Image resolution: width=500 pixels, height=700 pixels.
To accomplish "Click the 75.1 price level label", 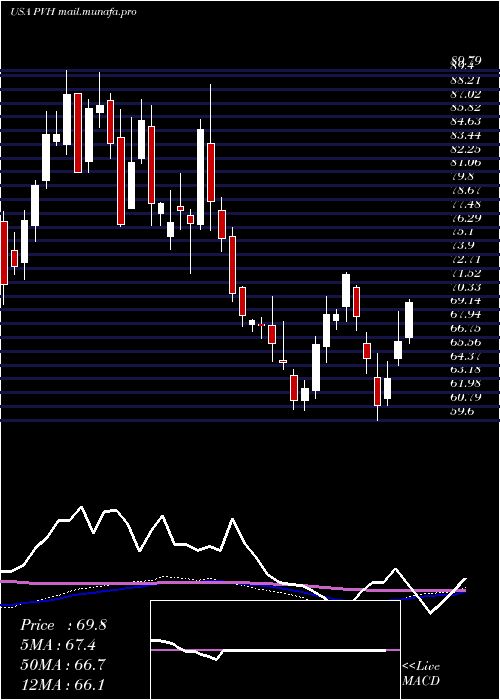I will coord(462,232).
